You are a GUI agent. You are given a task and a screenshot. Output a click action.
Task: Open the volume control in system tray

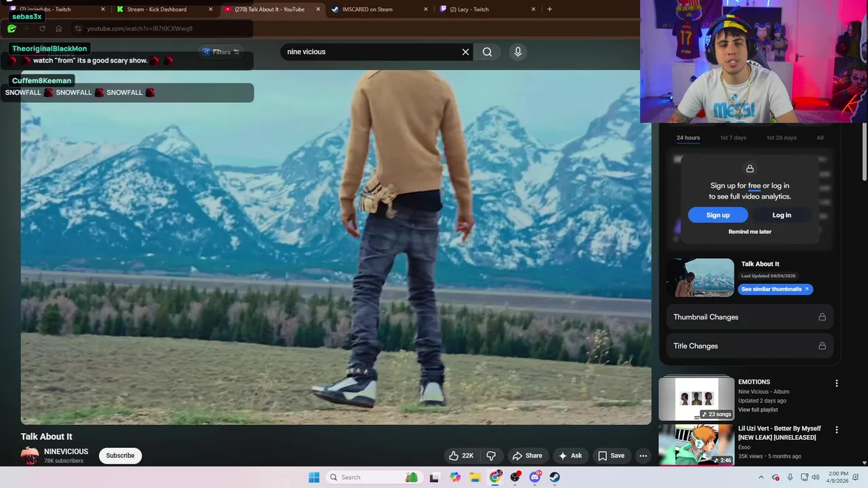815,477
